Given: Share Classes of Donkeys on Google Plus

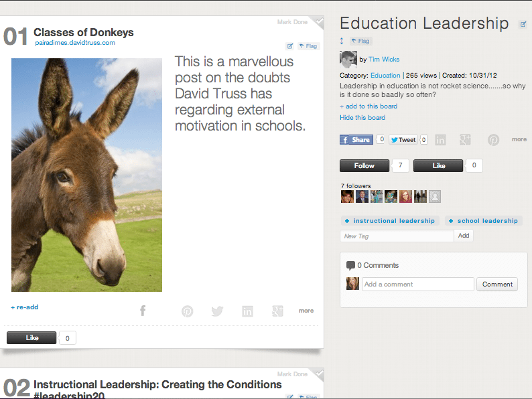Looking at the screenshot, I should click(x=277, y=311).
